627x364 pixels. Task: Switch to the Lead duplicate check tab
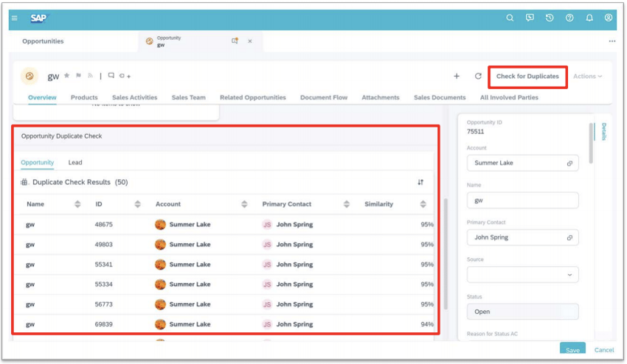coord(75,162)
